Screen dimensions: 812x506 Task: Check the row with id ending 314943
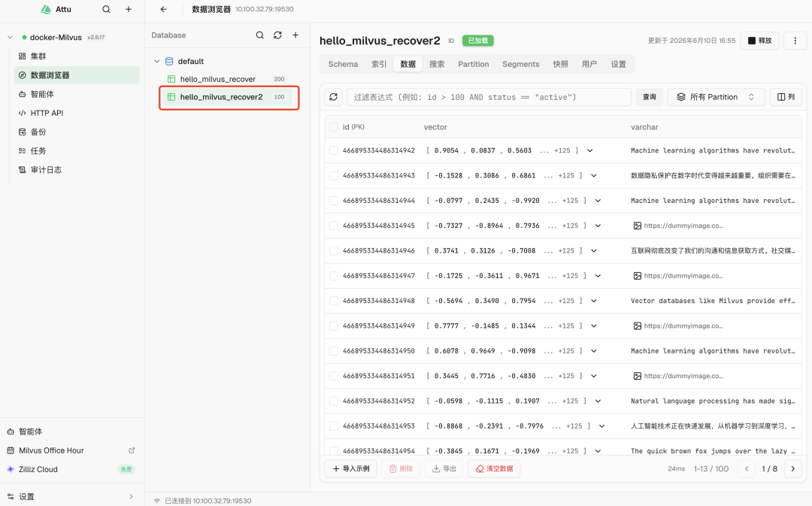334,176
